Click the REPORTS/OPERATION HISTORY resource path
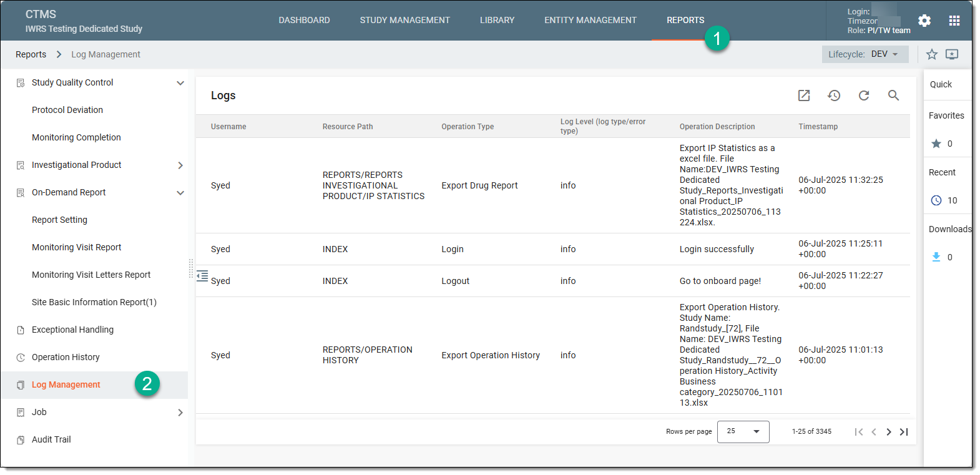This screenshot has height=475, width=980. [x=368, y=355]
